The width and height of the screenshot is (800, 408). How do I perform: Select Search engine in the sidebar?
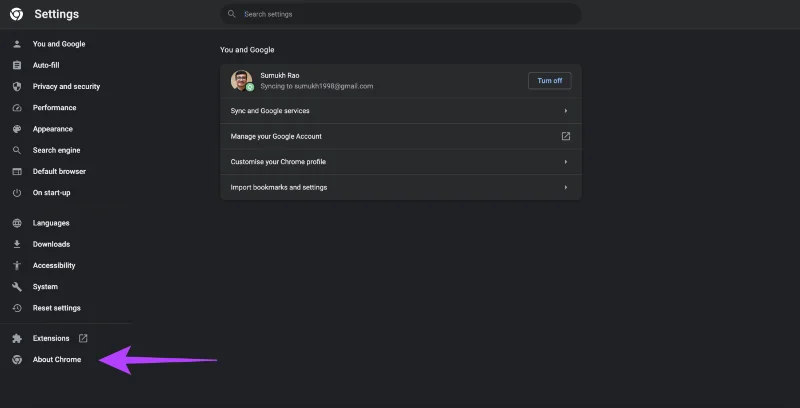57,150
